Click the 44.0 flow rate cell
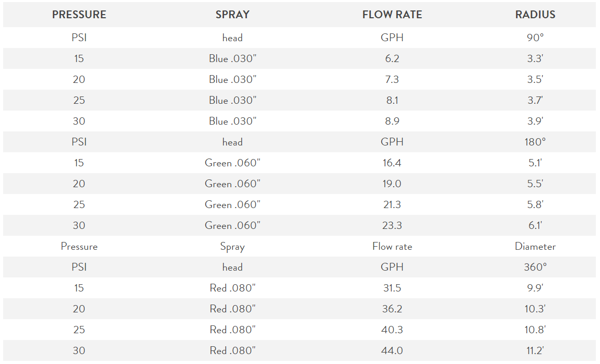Screen dimensions: 600x364 tap(392, 350)
